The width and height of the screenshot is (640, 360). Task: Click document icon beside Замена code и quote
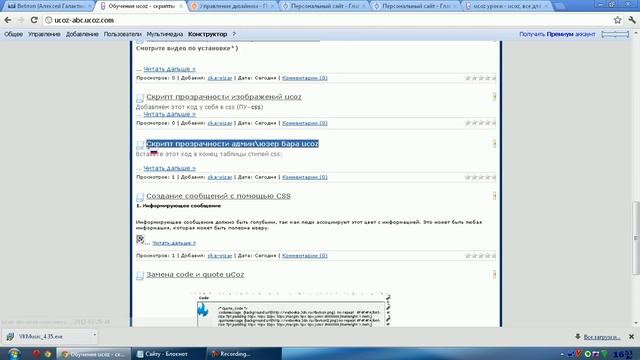(140, 276)
